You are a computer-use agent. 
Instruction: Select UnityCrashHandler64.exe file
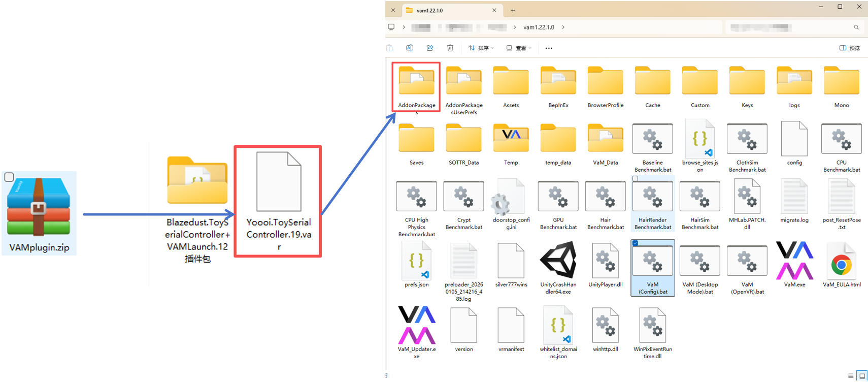pyautogui.click(x=558, y=268)
